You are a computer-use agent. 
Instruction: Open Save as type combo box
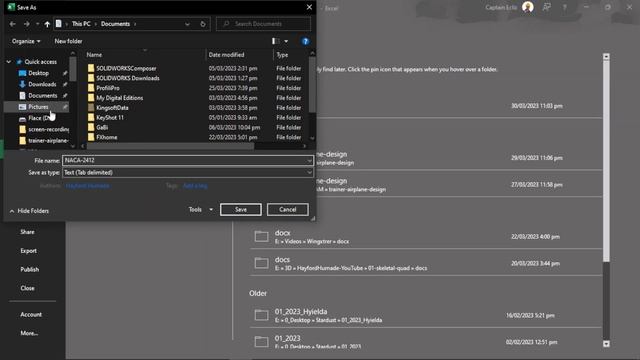[x=188, y=173]
